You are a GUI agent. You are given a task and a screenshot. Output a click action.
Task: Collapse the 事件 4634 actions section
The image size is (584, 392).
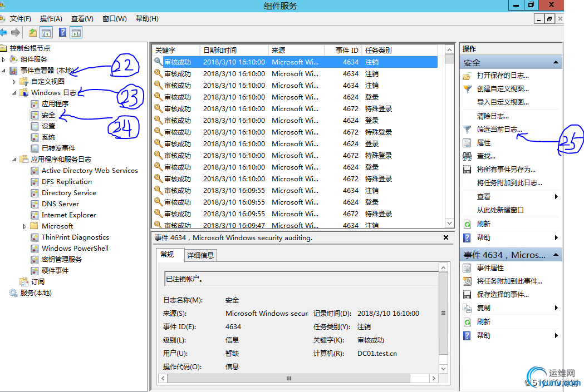pyautogui.click(x=556, y=255)
